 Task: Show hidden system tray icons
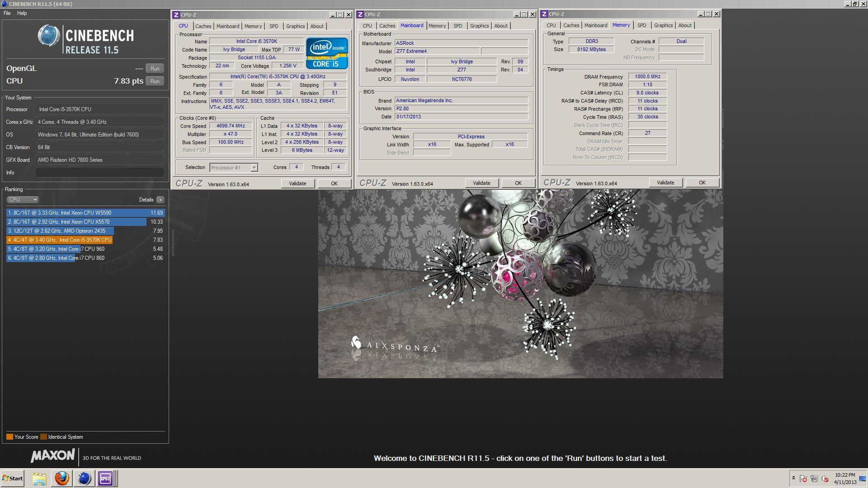click(x=793, y=478)
